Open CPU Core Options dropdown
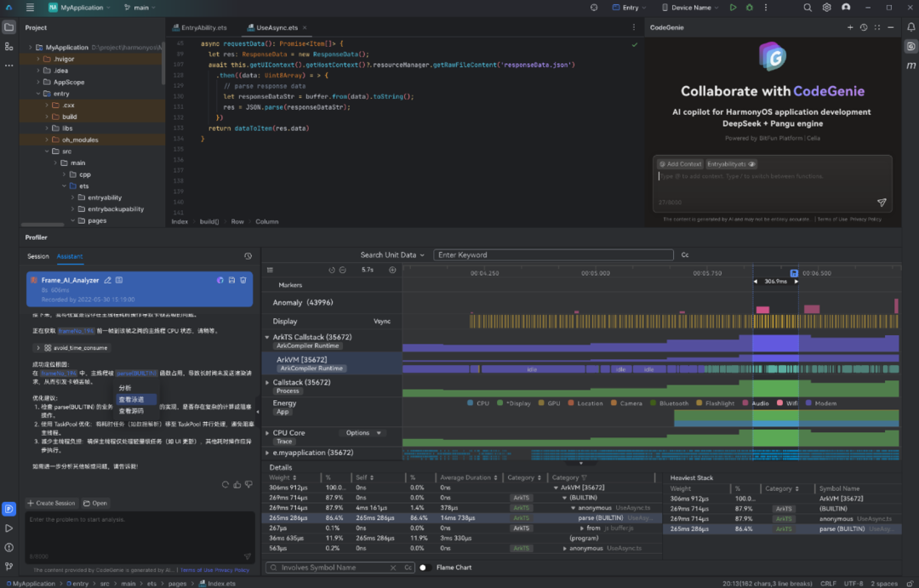Viewport: 919px width, 588px height. coord(362,432)
